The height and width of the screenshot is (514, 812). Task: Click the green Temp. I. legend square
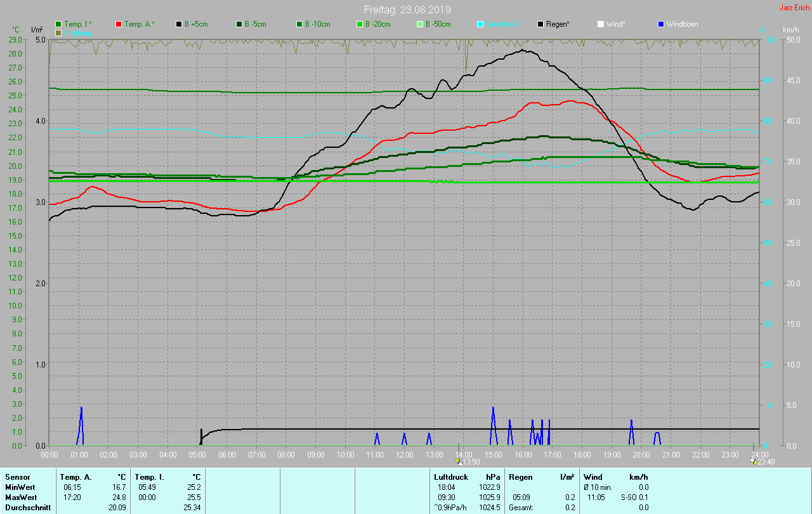[x=59, y=24]
